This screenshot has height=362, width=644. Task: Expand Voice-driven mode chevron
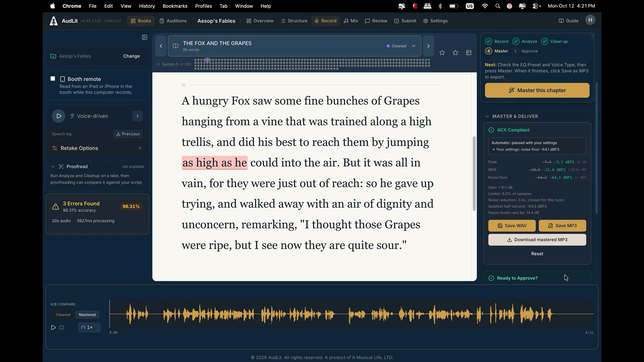138,116
